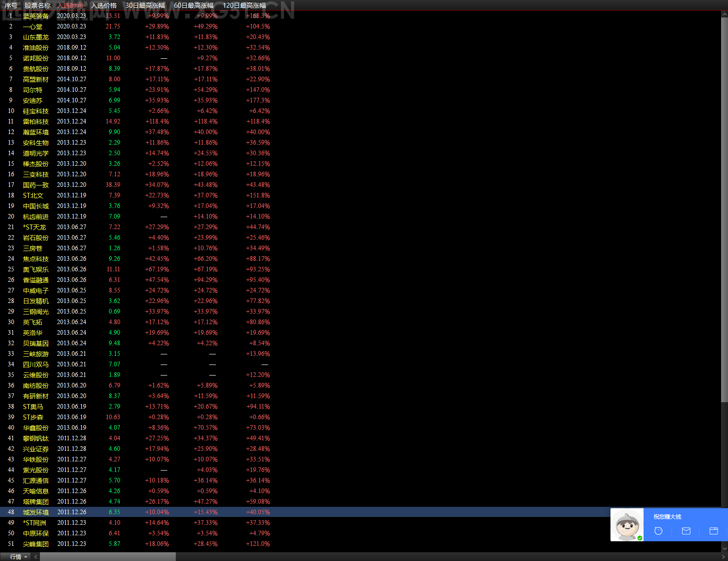Click +121.0% gain of 尖峰集团

[258, 544]
